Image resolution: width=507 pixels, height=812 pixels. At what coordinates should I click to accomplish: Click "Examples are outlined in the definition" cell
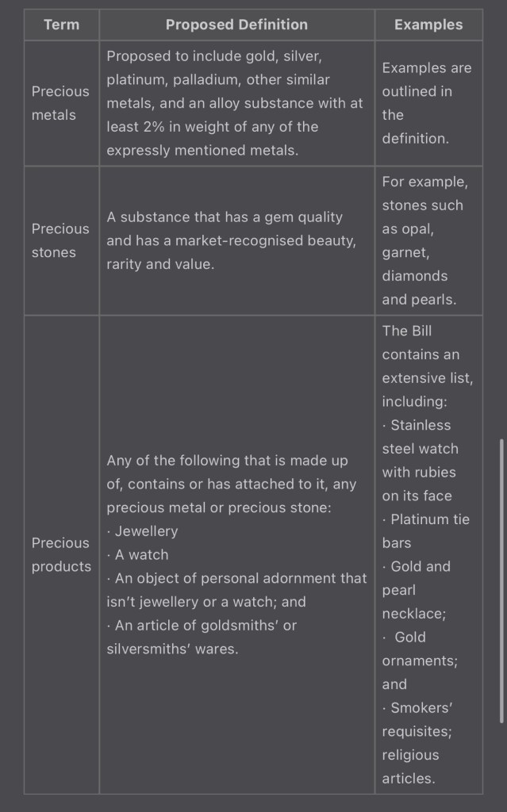[x=426, y=103]
